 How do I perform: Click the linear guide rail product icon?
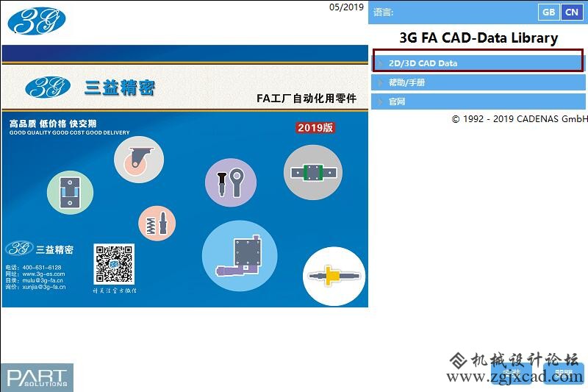coord(313,173)
